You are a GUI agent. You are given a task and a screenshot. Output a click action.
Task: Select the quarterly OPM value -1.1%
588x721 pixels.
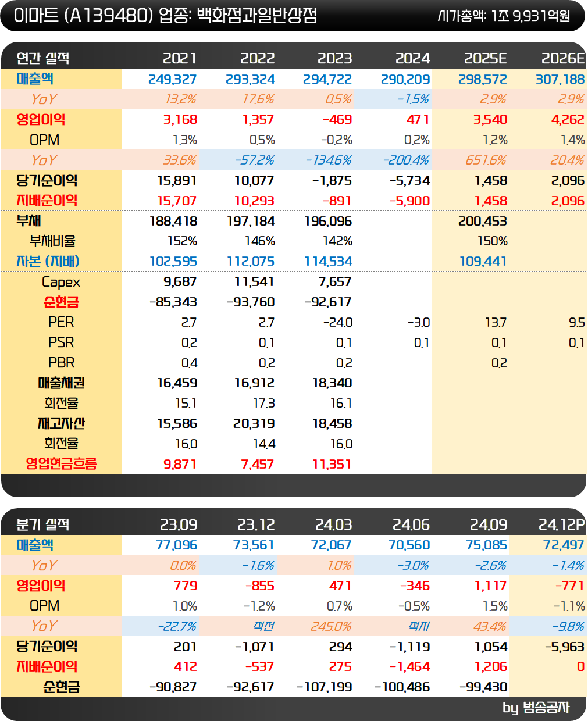coord(569,606)
